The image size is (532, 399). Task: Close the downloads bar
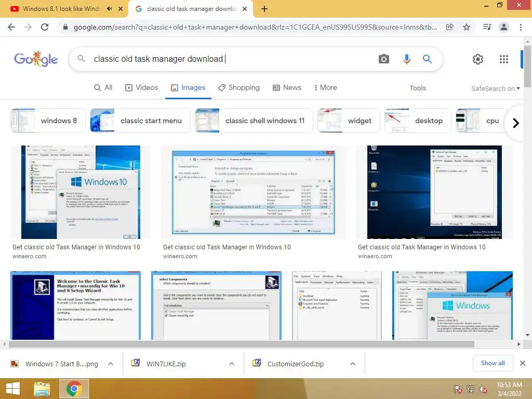(x=523, y=363)
